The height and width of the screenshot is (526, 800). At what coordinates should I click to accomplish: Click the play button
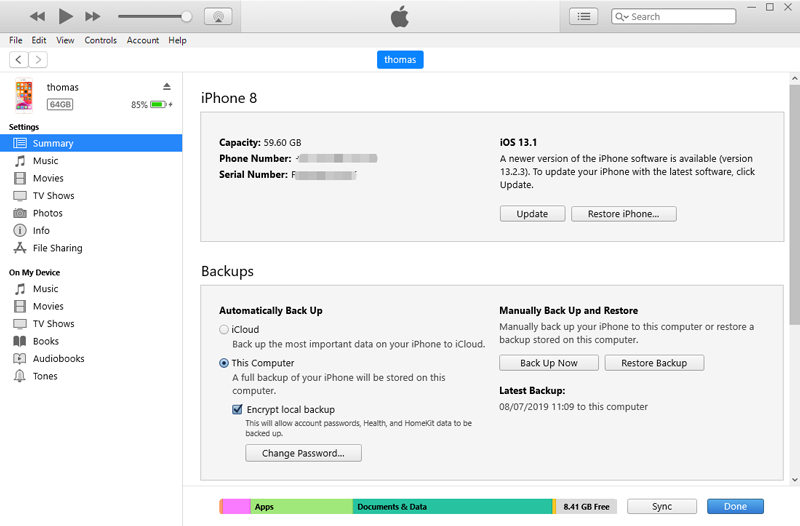pyautogui.click(x=65, y=16)
